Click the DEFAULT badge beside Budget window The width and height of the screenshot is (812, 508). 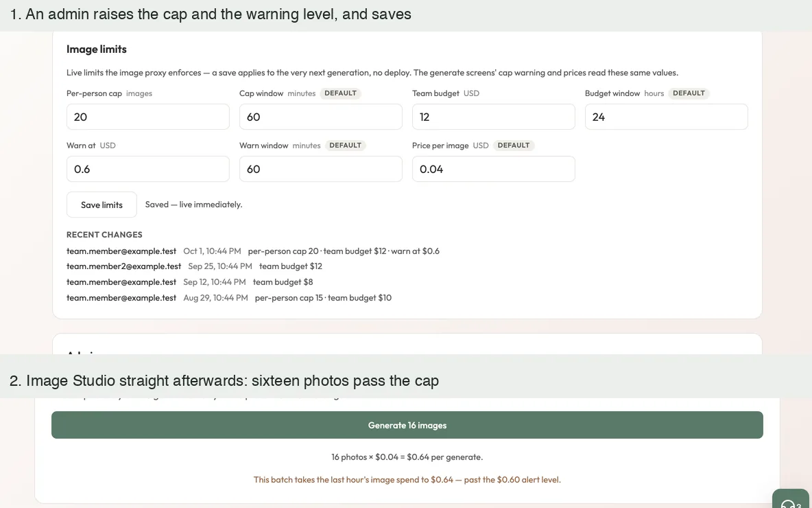(689, 93)
